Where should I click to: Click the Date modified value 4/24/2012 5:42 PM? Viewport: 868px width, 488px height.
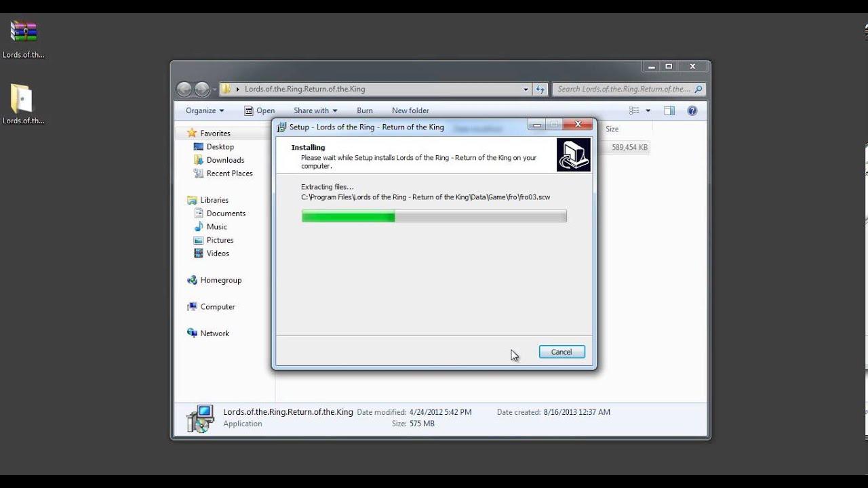(440, 412)
